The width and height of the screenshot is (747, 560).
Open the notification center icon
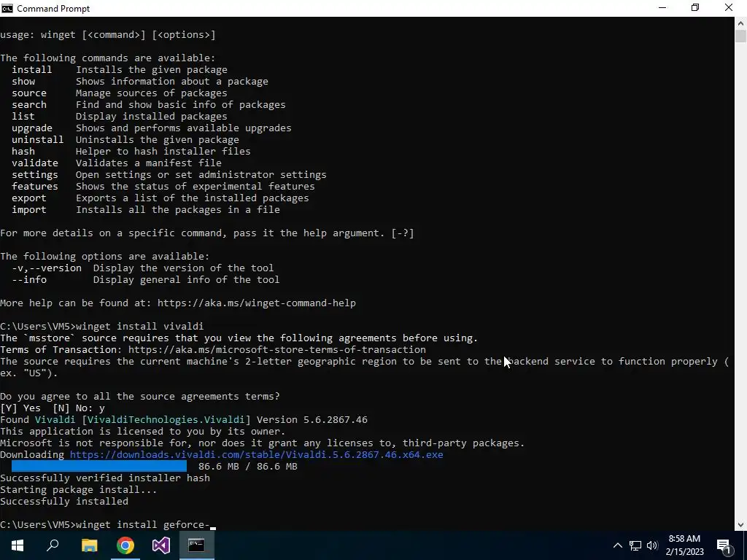pos(724,546)
